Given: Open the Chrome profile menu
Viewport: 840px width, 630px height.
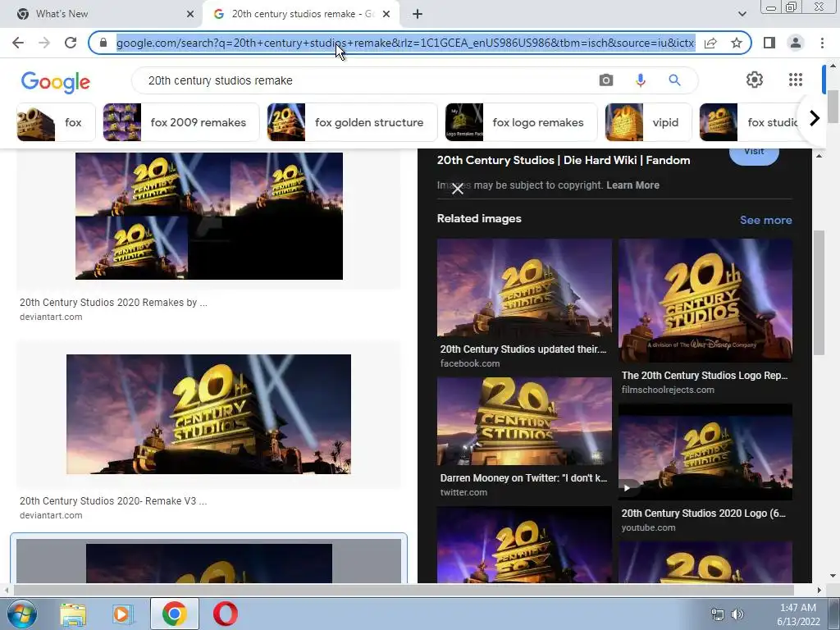Looking at the screenshot, I should point(796,43).
